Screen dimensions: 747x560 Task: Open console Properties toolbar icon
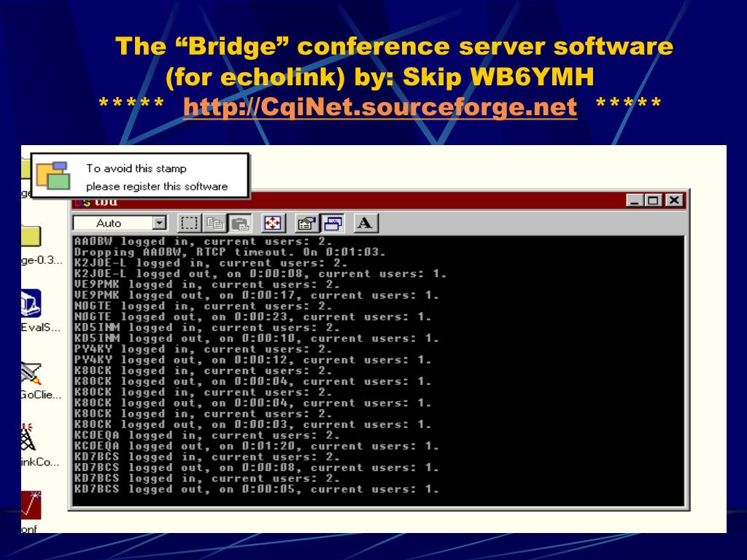click(x=306, y=223)
